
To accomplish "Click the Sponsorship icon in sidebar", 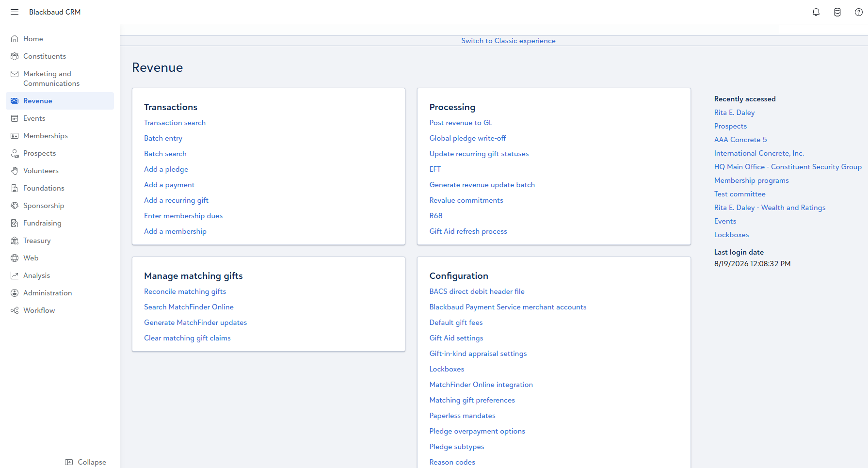I will (x=15, y=206).
